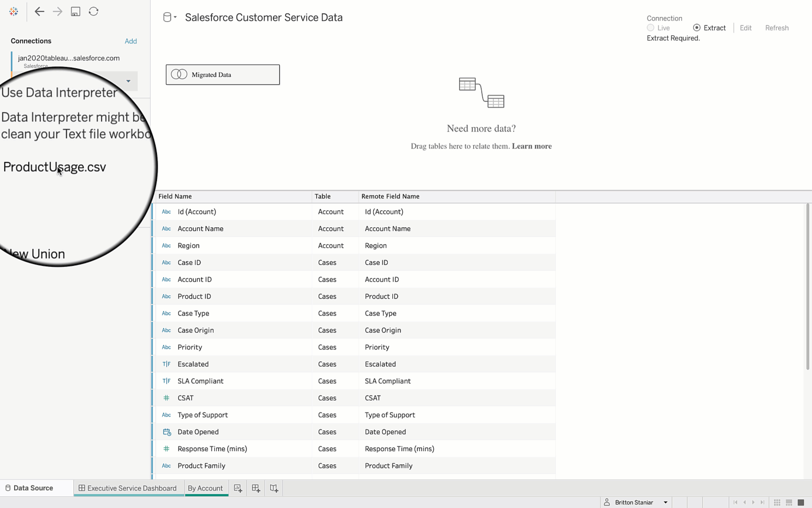Click the union icon on Migrated Data

[179, 74]
